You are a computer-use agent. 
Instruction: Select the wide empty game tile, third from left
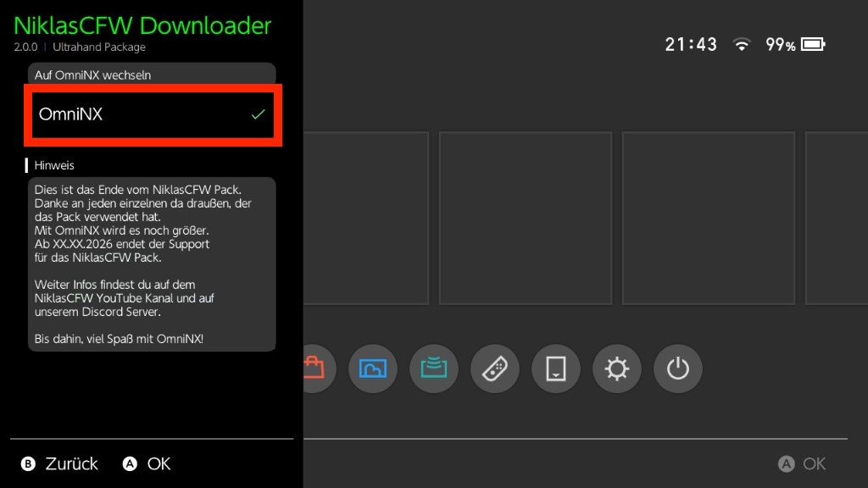click(x=709, y=218)
